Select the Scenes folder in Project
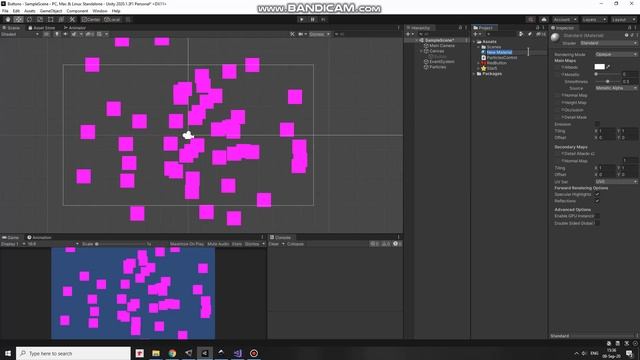The height and width of the screenshot is (360, 640). [493, 47]
